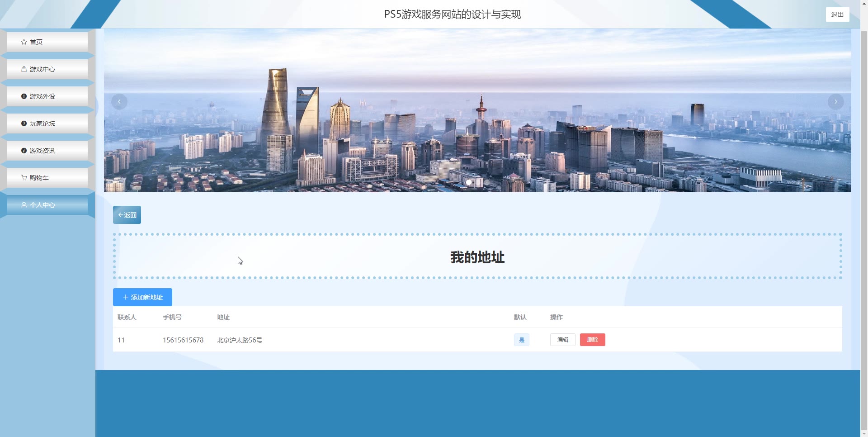Screen dimensions: 868x437
Task: Click the 添加新地址 button
Action: coord(142,297)
